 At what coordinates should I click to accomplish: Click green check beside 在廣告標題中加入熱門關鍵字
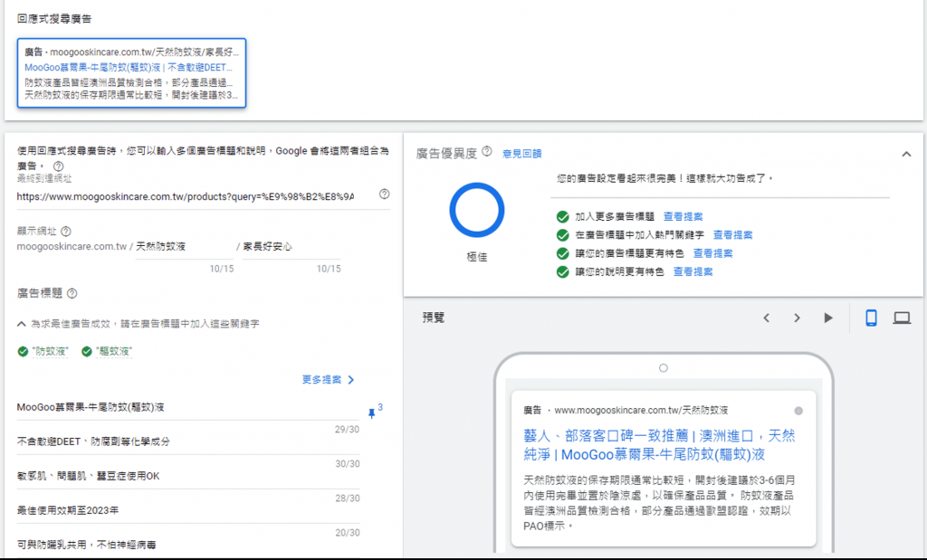point(563,234)
